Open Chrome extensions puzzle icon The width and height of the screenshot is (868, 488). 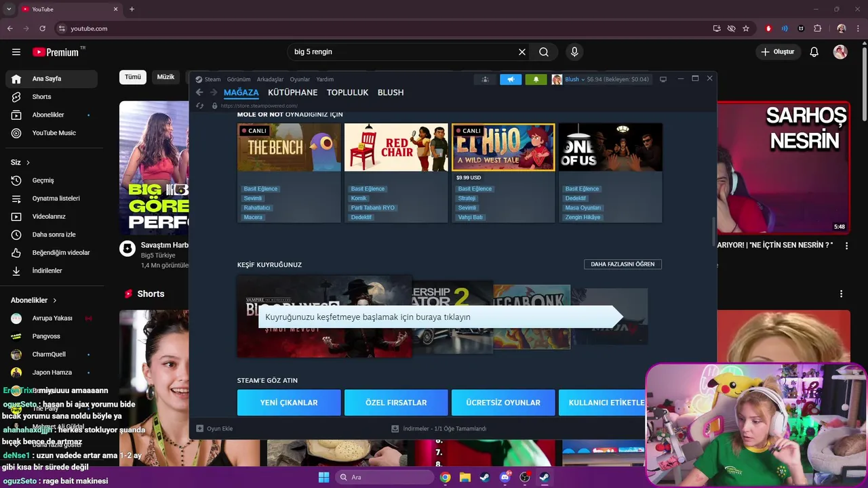click(817, 28)
